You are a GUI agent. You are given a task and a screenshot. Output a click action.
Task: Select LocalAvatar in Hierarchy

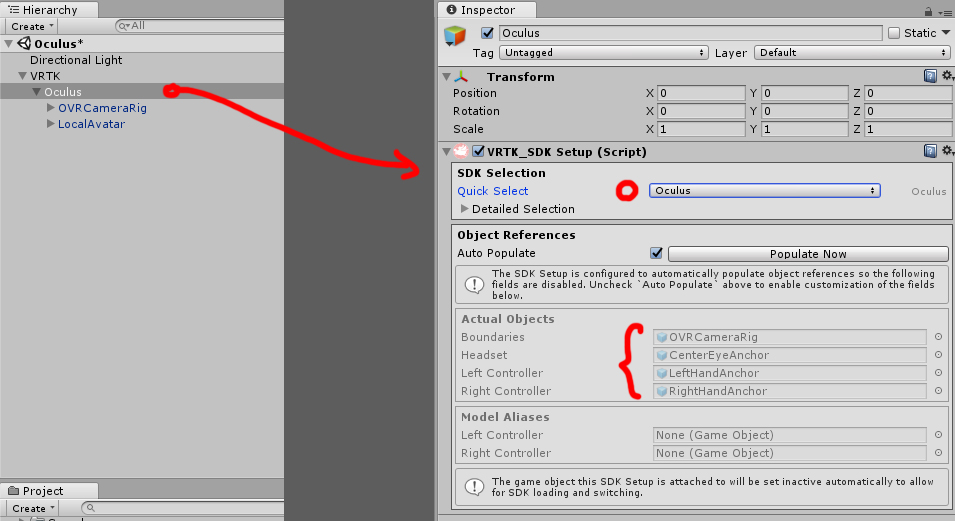coord(91,124)
